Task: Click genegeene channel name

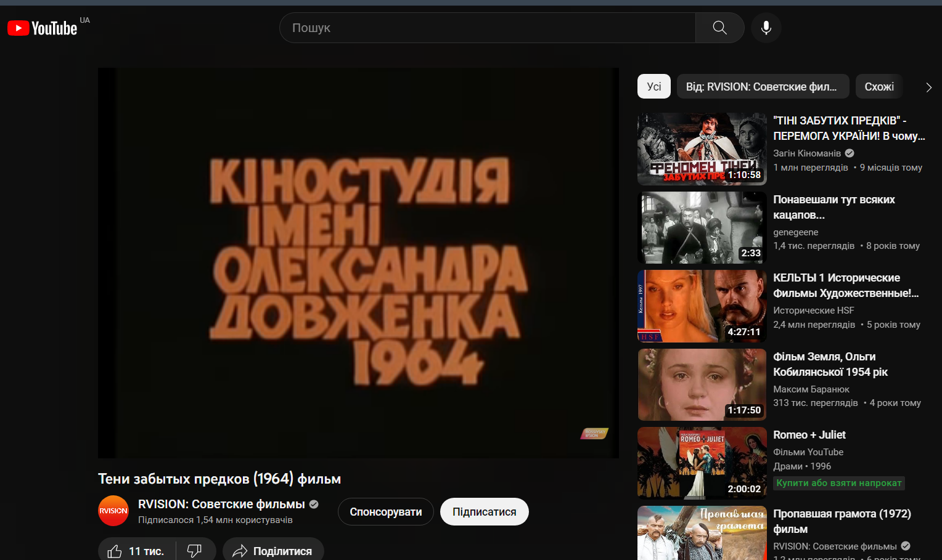Action: click(x=796, y=232)
